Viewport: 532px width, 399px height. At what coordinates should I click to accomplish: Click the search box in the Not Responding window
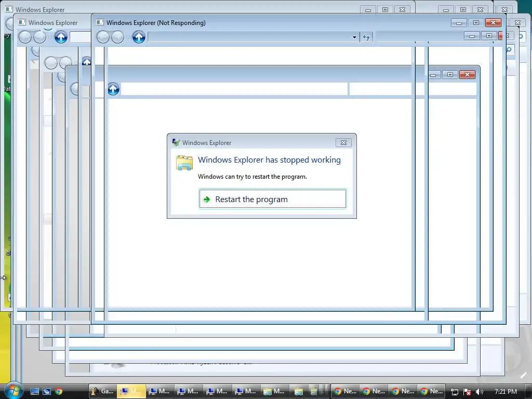point(419,37)
